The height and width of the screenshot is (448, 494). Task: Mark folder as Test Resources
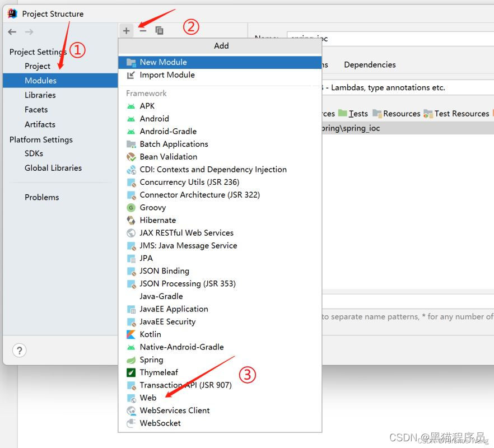coord(456,114)
